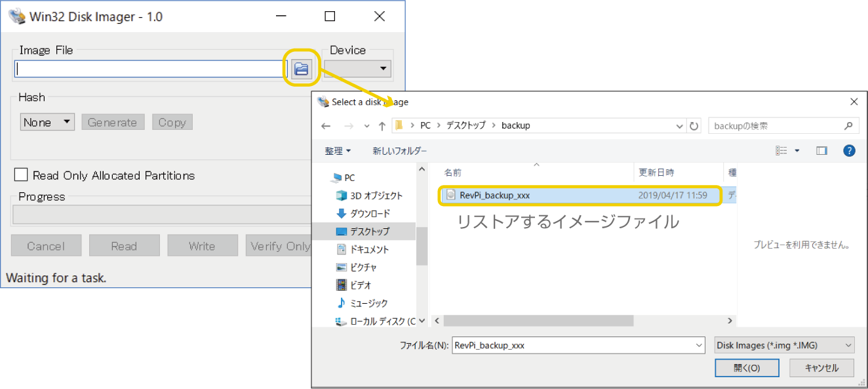This screenshot has height=389, width=868.
Task: Toggle the preview pane icon
Action: (x=821, y=151)
